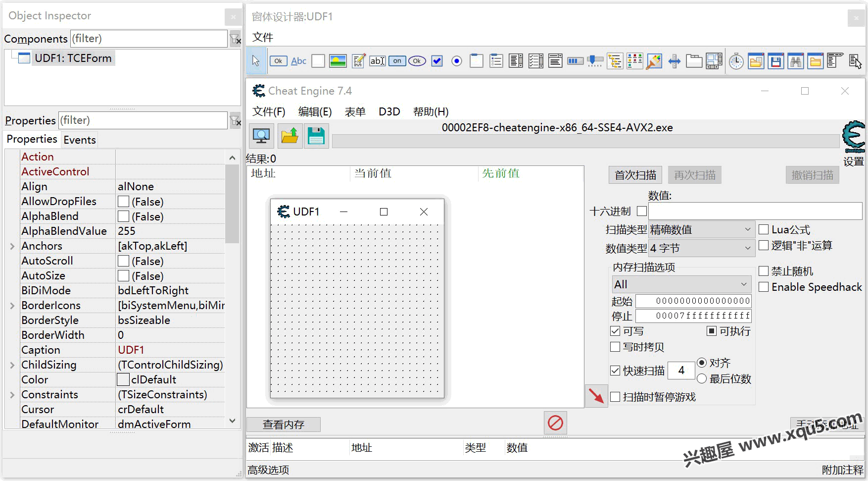This screenshot has height=481, width=868.
Task: Pick the memo component with the pencil icon
Action: coord(358,61)
